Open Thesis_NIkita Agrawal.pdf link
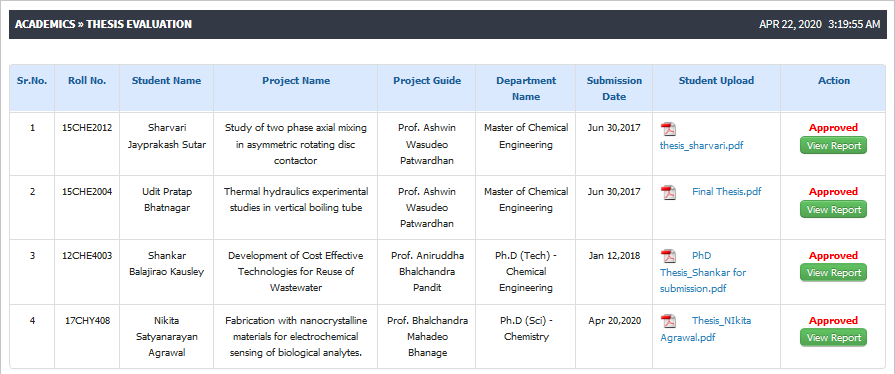 (x=705, y=329)
